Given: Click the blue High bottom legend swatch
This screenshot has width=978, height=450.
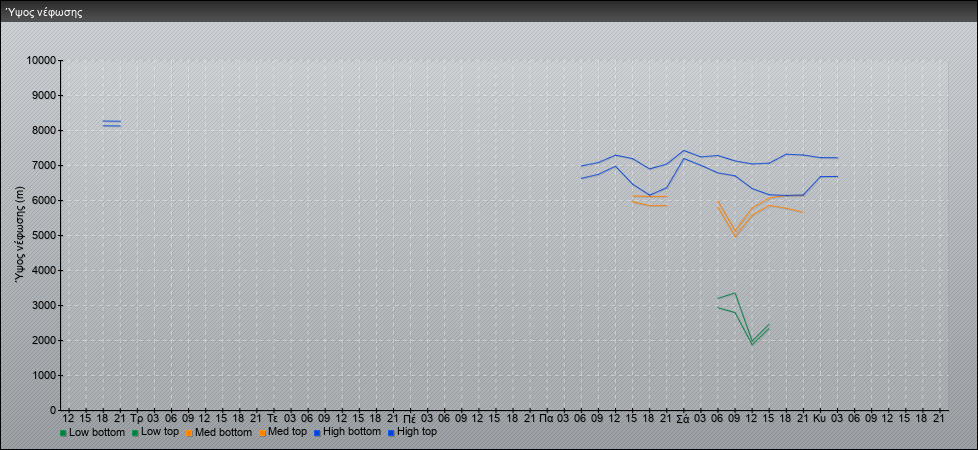Looking at the screenshot, I should click(x=316, y=433).
